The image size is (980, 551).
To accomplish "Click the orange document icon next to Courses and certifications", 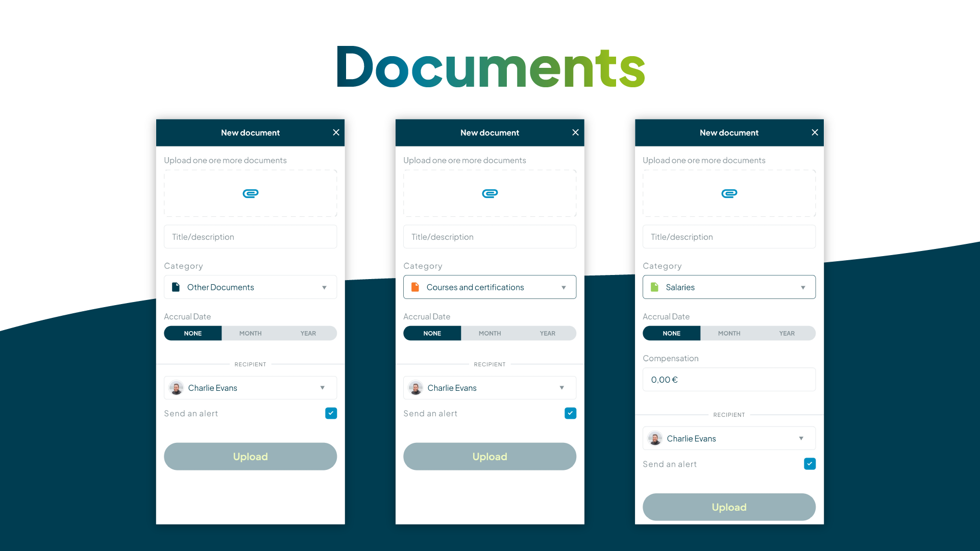I will 415,287.
